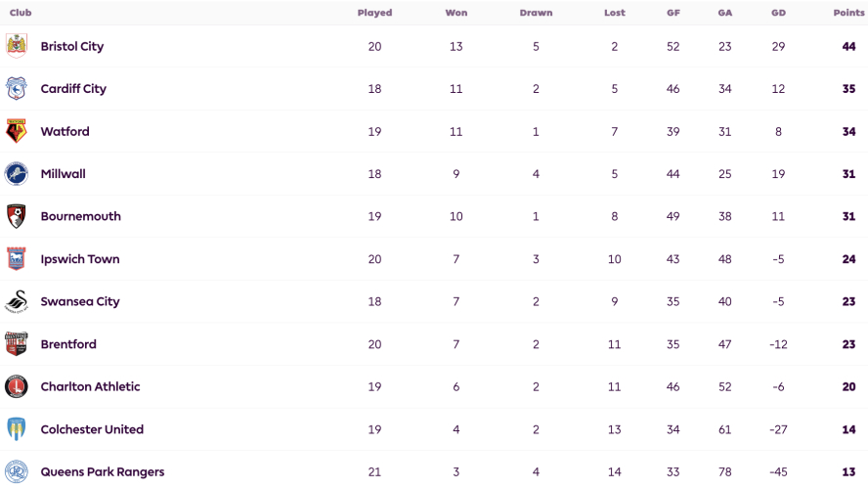Click Bristol City's 44 points value
Screen dimensions: 868x489
[x=848, y=47]
